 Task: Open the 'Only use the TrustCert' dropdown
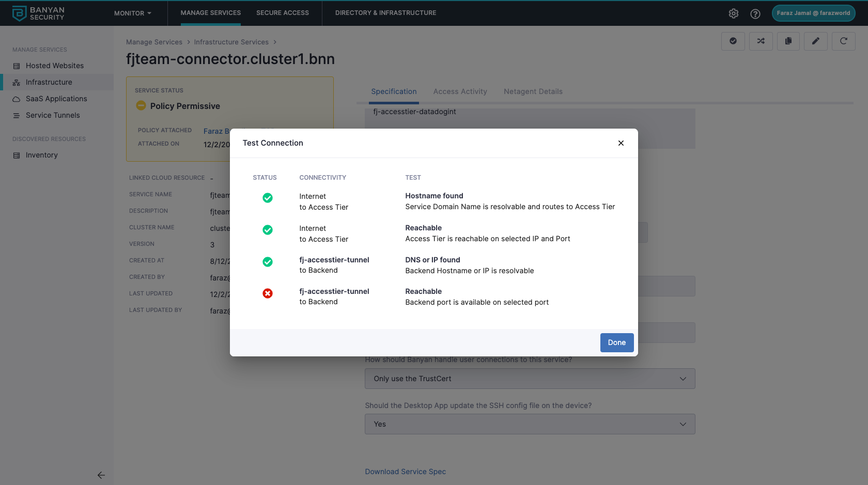tap(530, 379)
